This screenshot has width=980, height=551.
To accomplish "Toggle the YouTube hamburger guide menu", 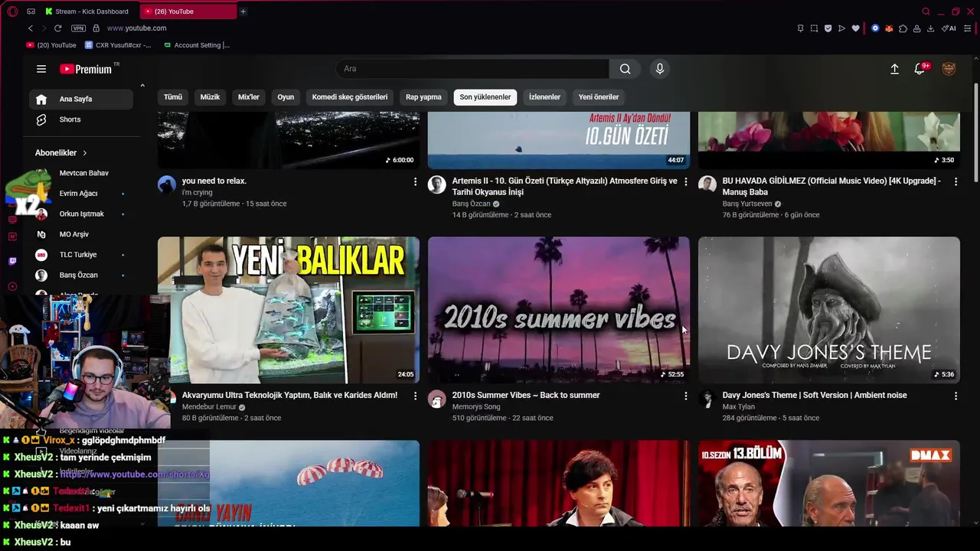I will (x=41, y=69).
